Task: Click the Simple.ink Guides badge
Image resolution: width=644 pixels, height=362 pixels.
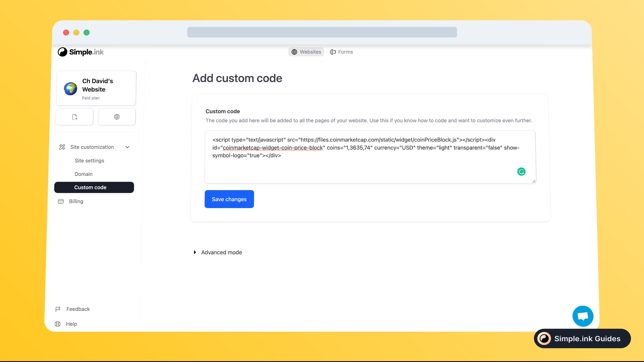Action: point(582,339)
